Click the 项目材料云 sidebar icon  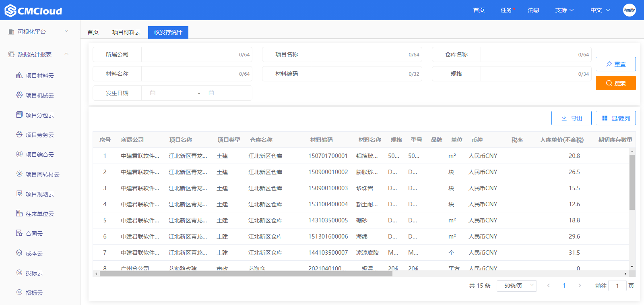click(19, 75)
